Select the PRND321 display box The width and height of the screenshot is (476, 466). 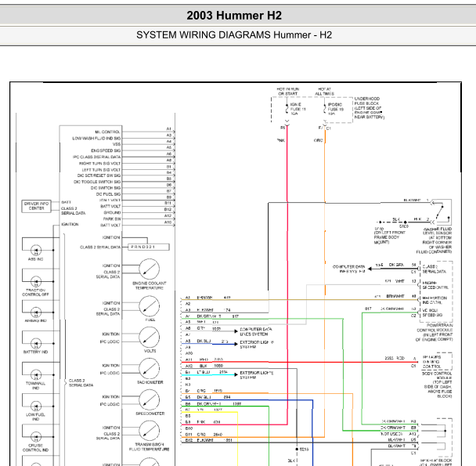149,247
